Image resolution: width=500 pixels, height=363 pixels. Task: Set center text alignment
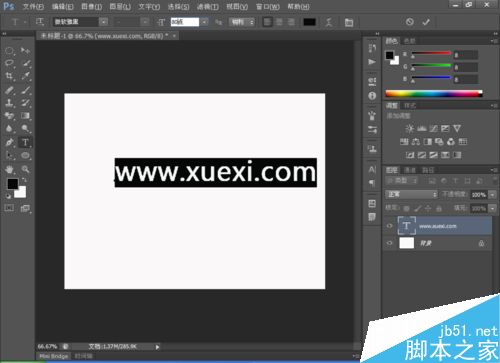[279, 22]
